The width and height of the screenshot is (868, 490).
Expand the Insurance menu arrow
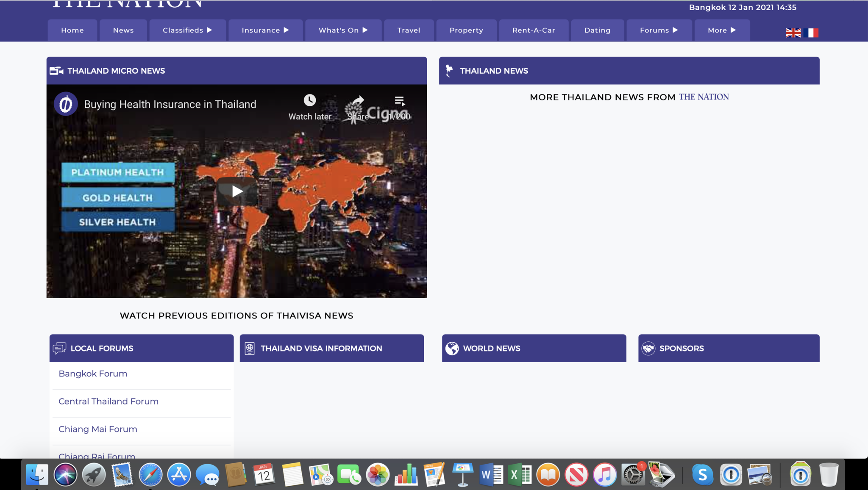click(286, 30)
